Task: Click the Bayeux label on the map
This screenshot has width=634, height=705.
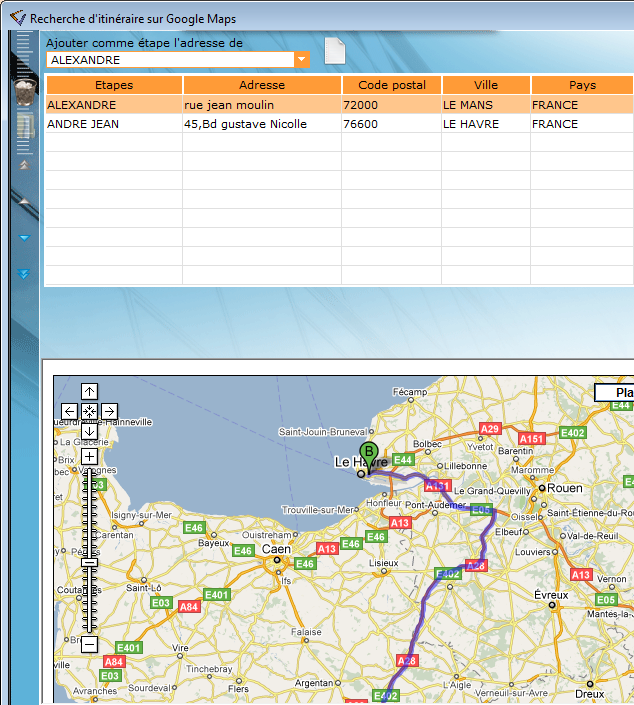Action: pos(214,543)
